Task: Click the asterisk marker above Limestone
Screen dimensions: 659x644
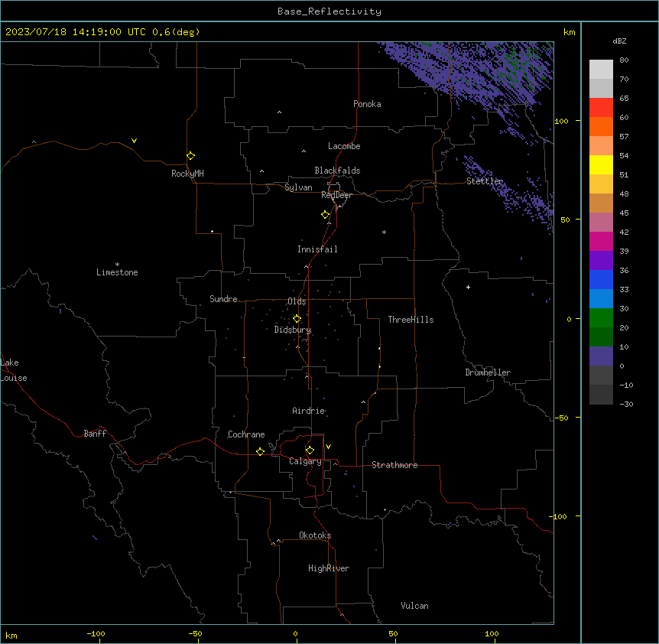Action: pos(117,265)
